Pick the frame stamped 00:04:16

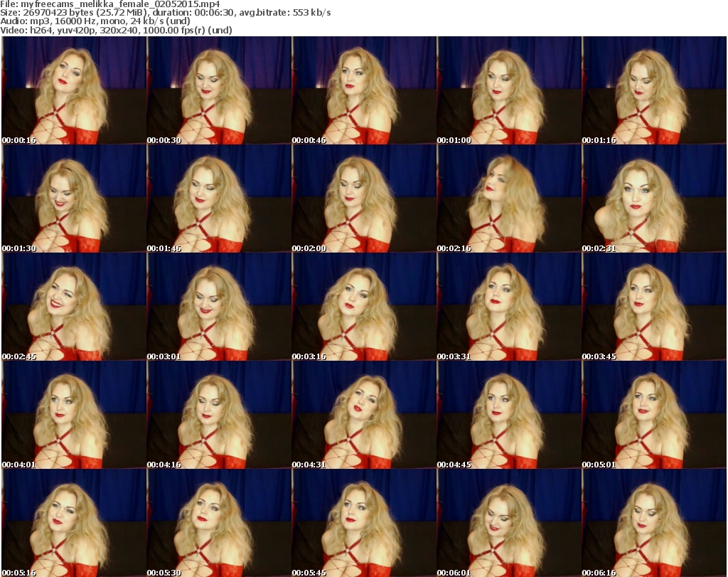click(x=219, y=415)
